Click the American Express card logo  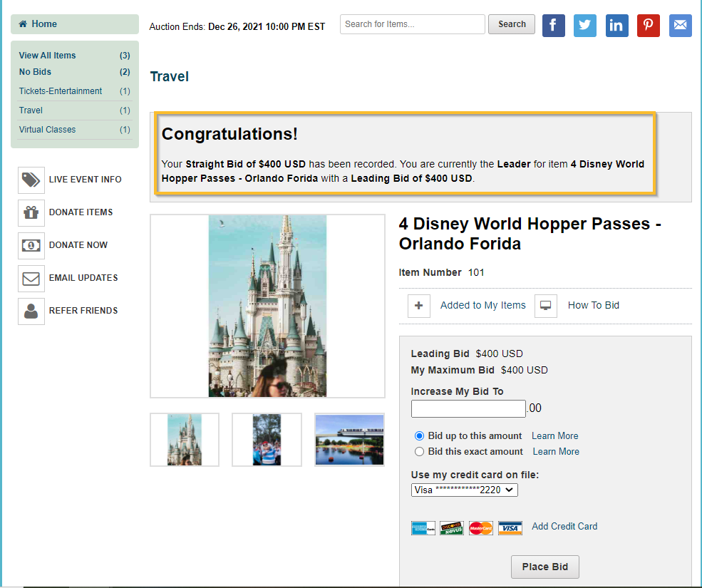[x=423, y=528]
